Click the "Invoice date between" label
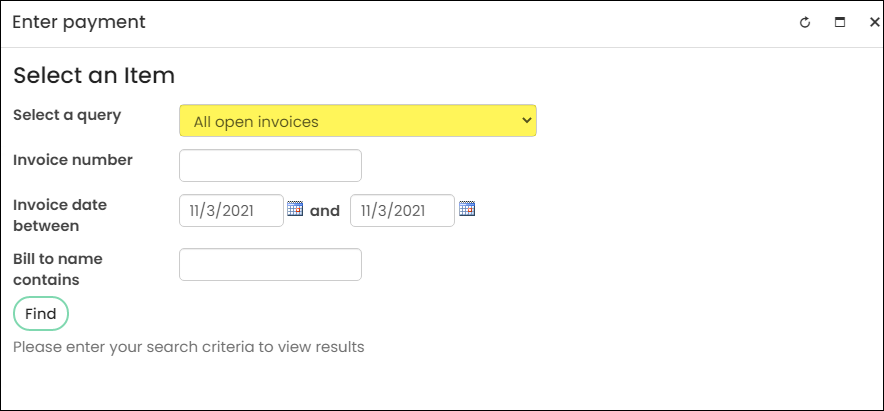 pyautogui.click(x=60, y=215)
